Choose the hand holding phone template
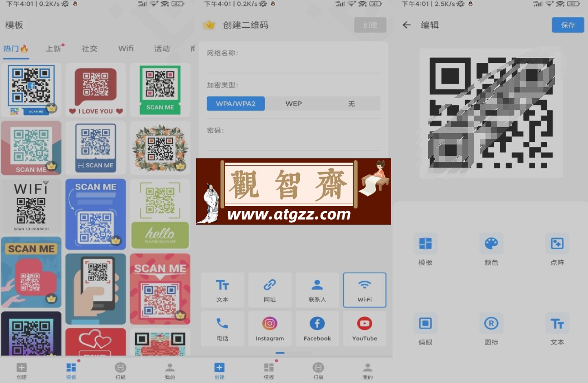588x383 pixels. [96, 289]
